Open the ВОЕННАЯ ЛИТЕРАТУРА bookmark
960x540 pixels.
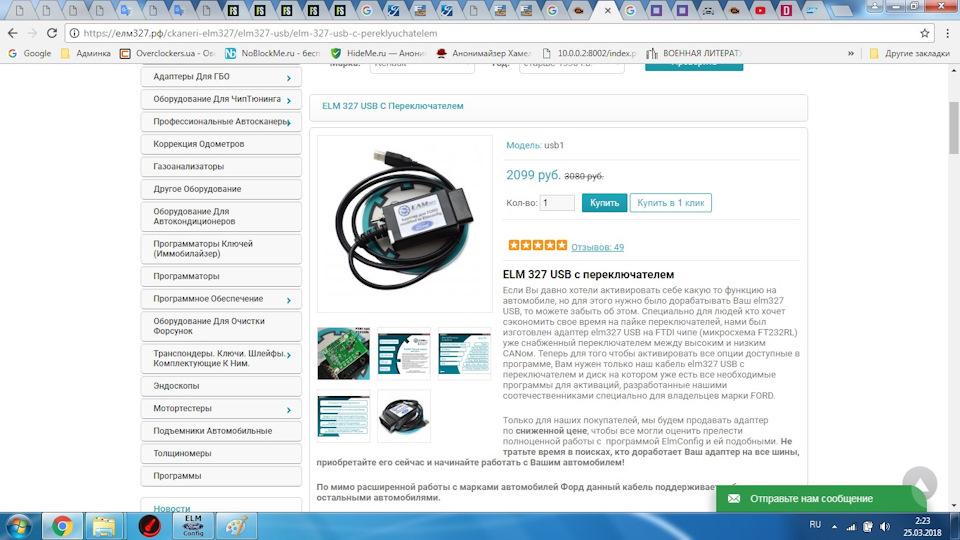point(694,53)
